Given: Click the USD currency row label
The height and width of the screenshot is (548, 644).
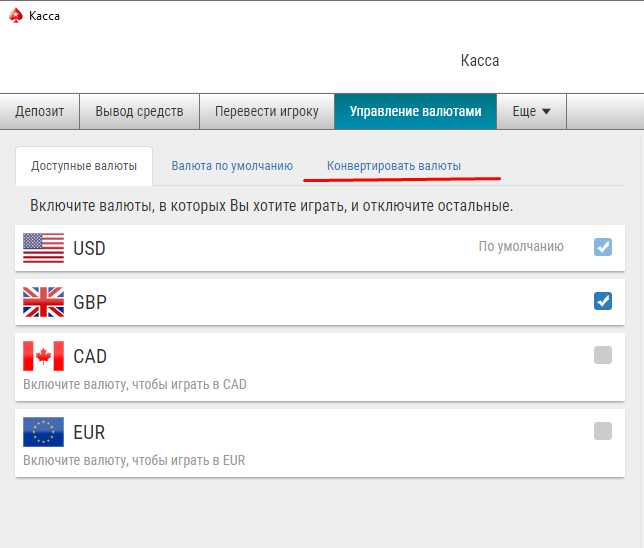Looking at the screenshot, I should pyautogui.click(x=90, y=248).
